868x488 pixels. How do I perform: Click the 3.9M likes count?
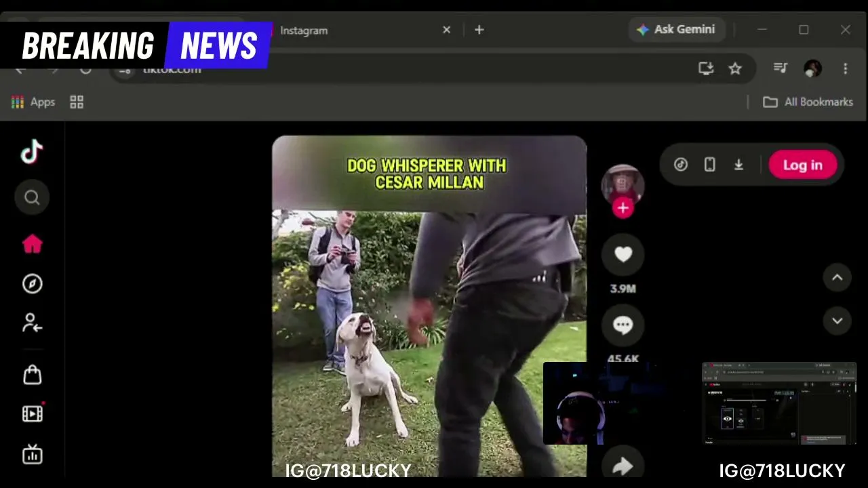(623, 289)
